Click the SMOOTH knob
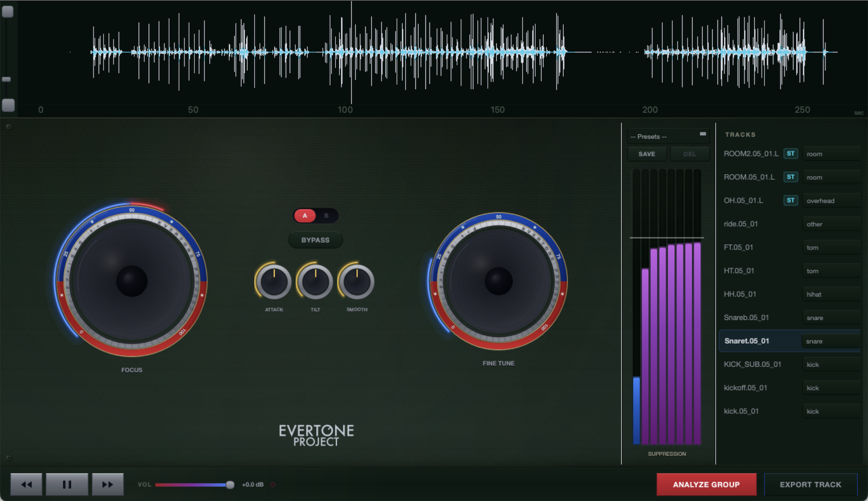The width and height of the screenshot is (868, 501). point(357,282)
